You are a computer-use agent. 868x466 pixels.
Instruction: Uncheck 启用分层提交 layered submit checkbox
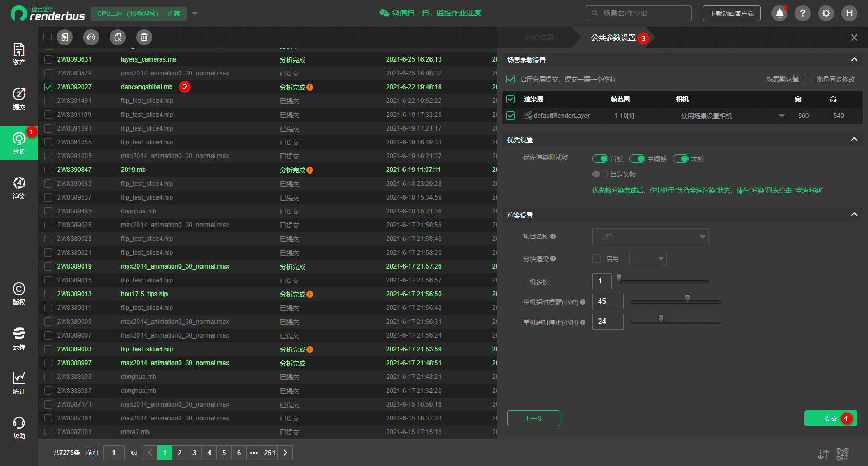(x=511, y=80)
